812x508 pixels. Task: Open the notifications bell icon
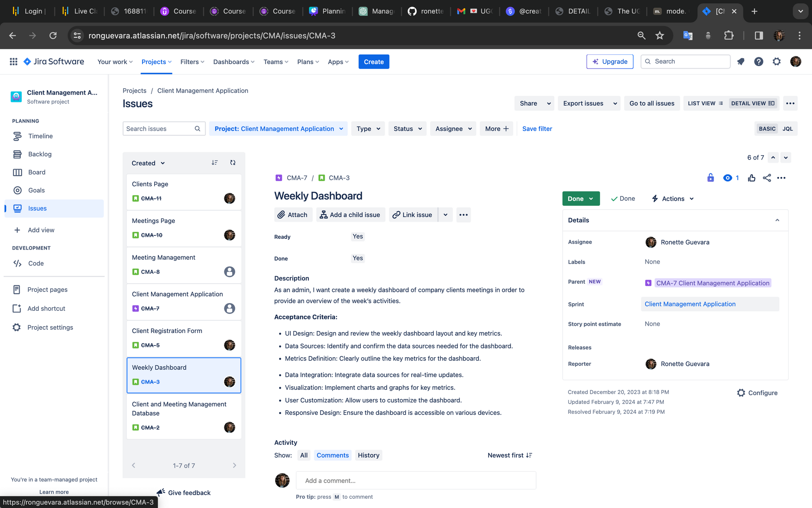pos(741,62)
